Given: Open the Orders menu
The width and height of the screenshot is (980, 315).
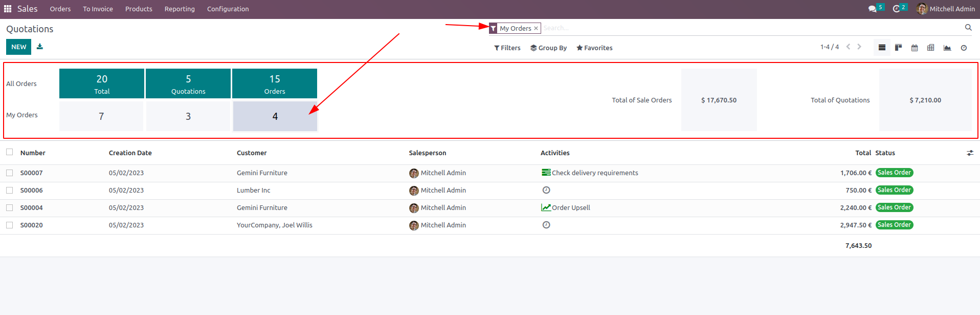Looking at the screenshot, I should coord(60,9).
